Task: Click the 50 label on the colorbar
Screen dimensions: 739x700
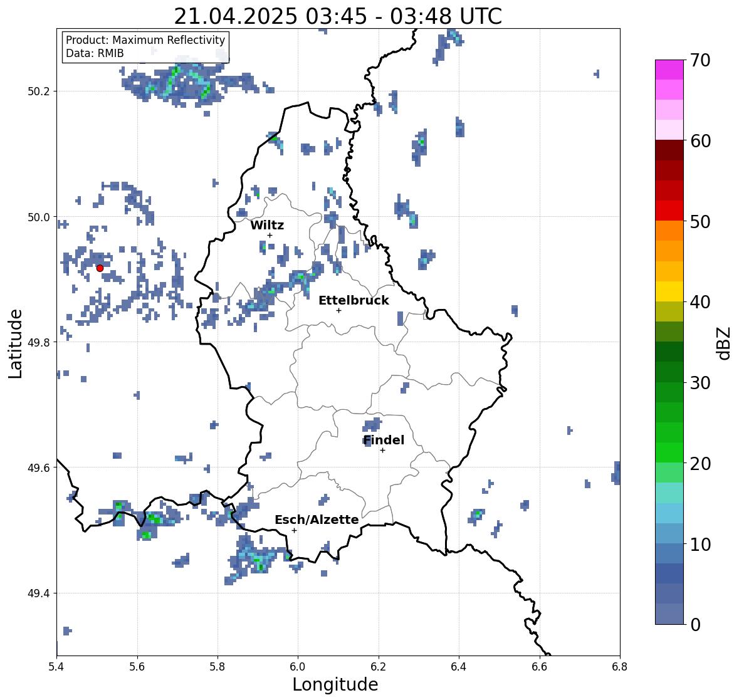Action: tap(700, 221)
